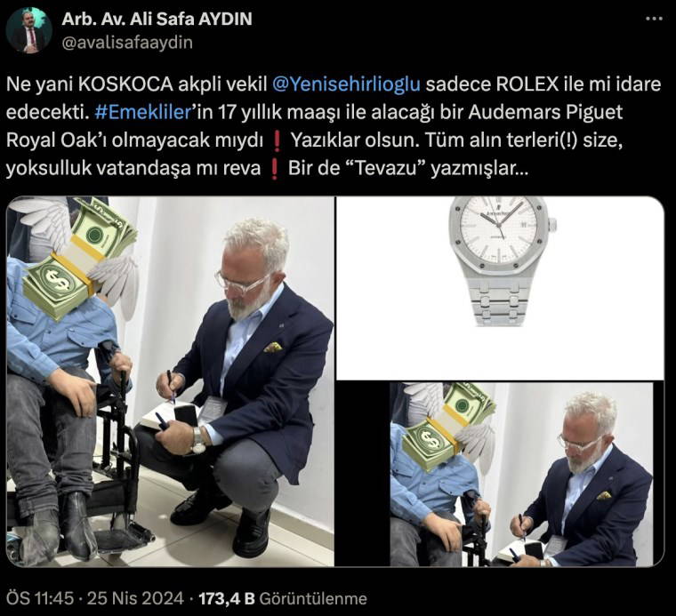Screen dimensions: 676x616
Task: Open the @avalisafaaydin handle link
Action: (127, 43)
